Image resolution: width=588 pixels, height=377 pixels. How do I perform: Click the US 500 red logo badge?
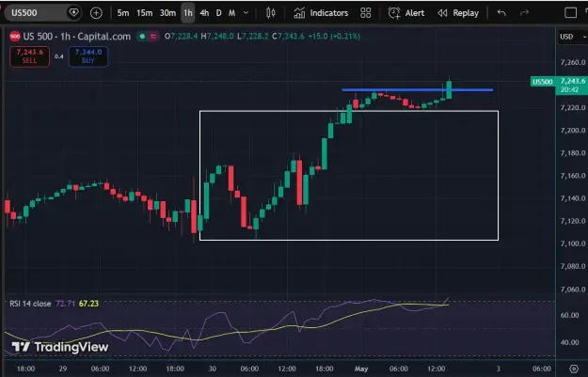[15, 37]
